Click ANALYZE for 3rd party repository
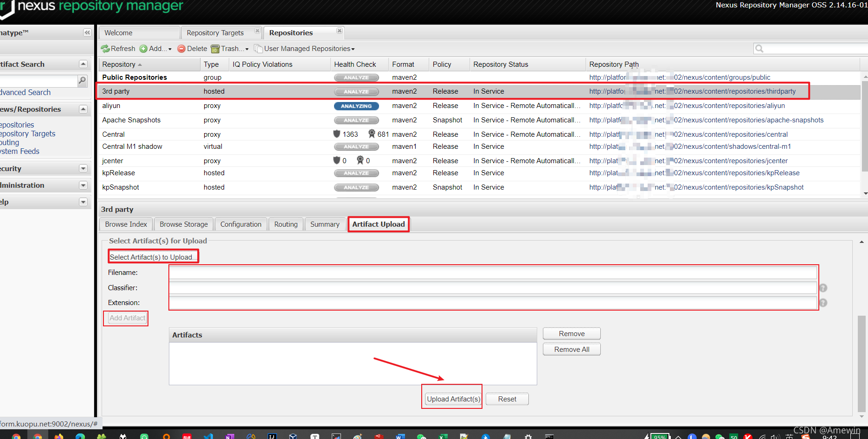 [356, 92]
